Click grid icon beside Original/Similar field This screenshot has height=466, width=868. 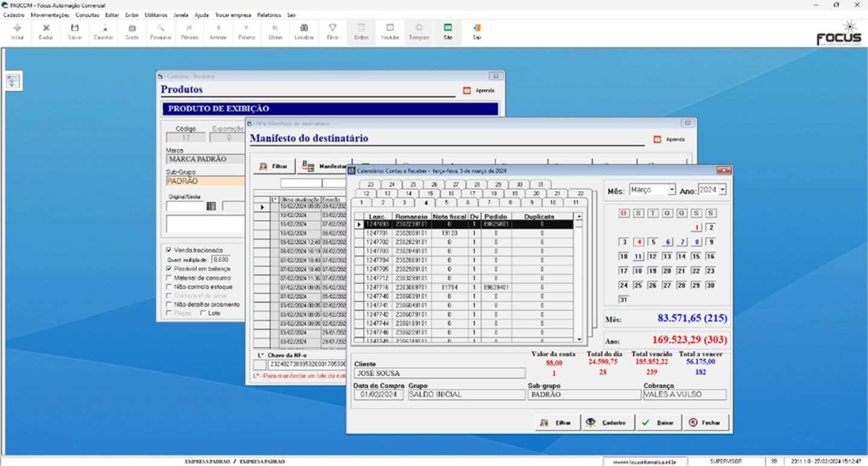(211, 206)
